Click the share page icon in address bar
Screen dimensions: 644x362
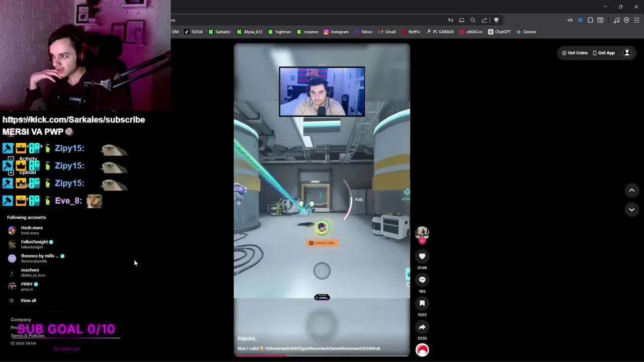click(485, 20)
